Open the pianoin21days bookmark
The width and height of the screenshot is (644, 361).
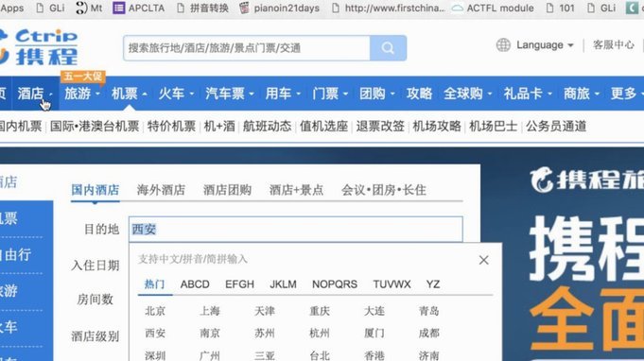coord(279,8)
